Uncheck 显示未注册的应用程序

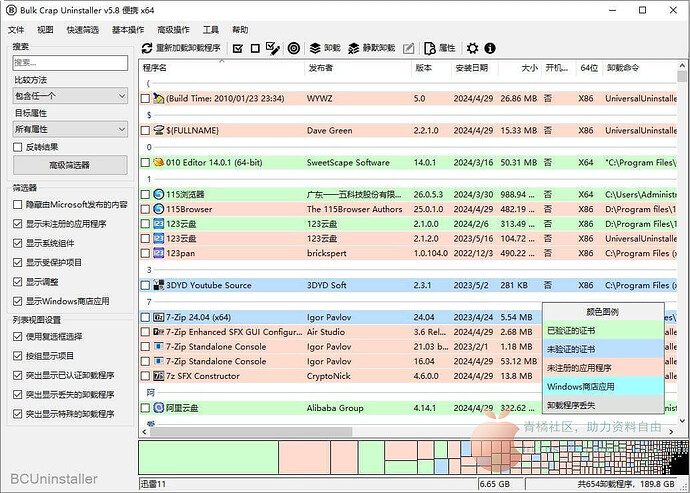click(18, 224)
